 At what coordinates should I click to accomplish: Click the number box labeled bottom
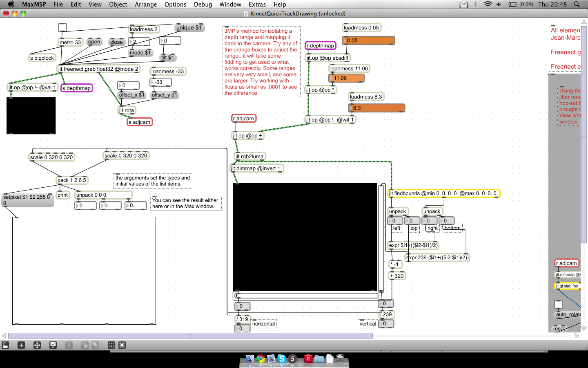point(447,221)
